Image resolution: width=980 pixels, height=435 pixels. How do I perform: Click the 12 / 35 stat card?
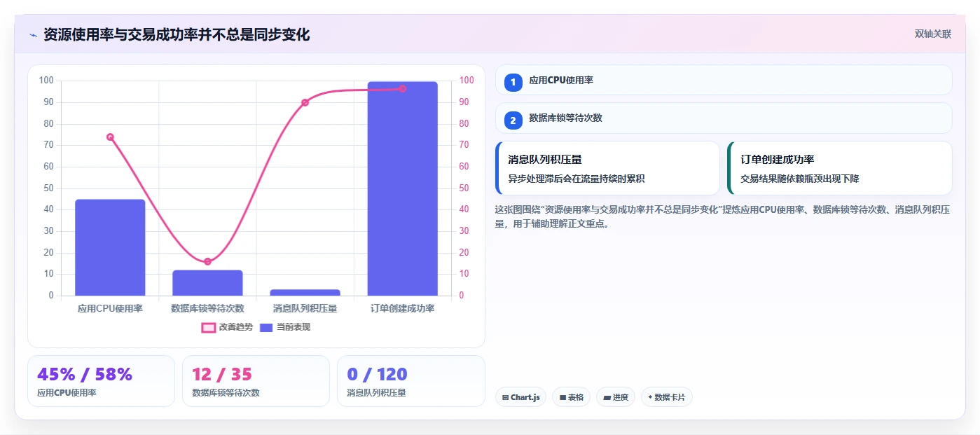[256, 381]
